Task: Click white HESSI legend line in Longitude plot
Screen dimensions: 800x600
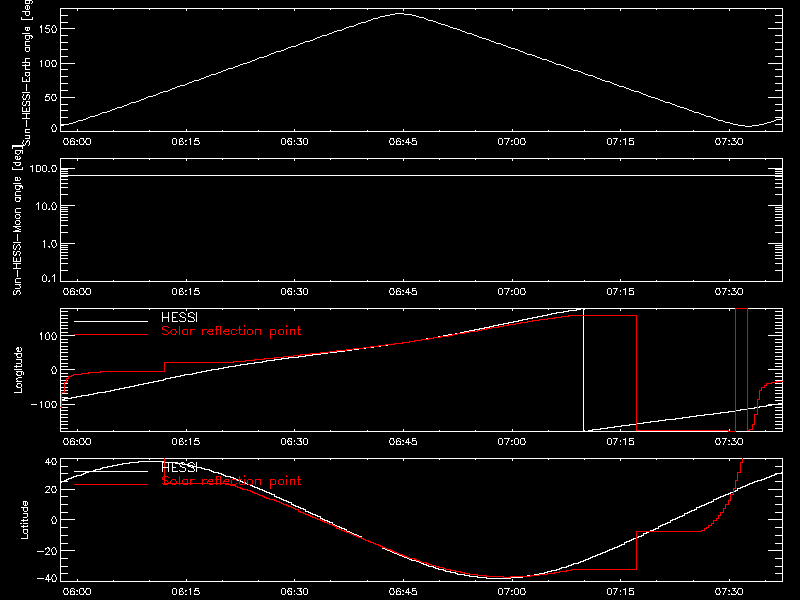Action: coord(111,321)
